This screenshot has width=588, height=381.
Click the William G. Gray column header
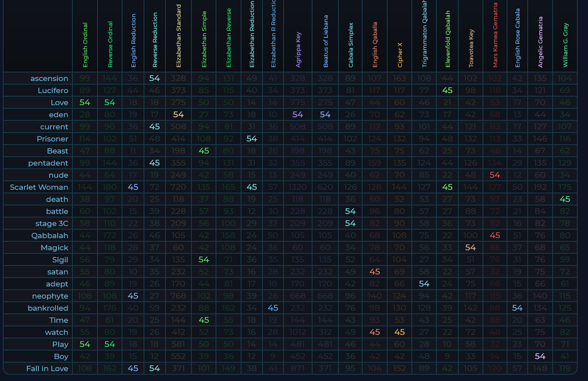click(x=565, y=45)
